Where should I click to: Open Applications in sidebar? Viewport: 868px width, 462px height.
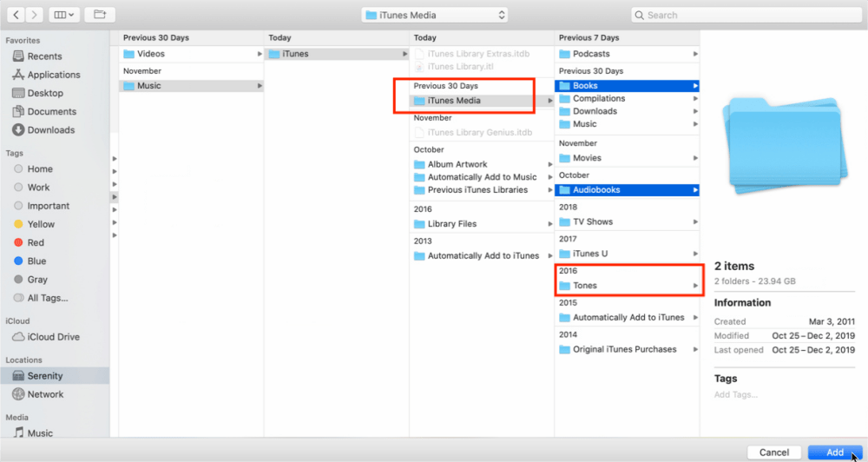point(53,75)
